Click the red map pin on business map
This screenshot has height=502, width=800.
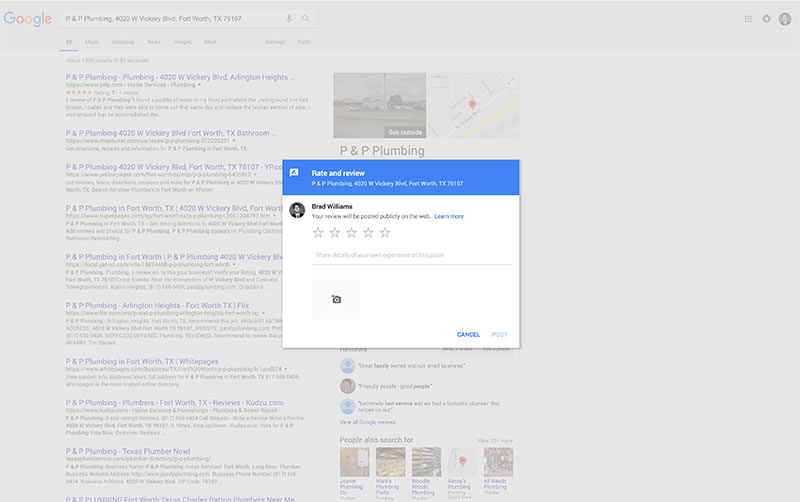point(472,104)
